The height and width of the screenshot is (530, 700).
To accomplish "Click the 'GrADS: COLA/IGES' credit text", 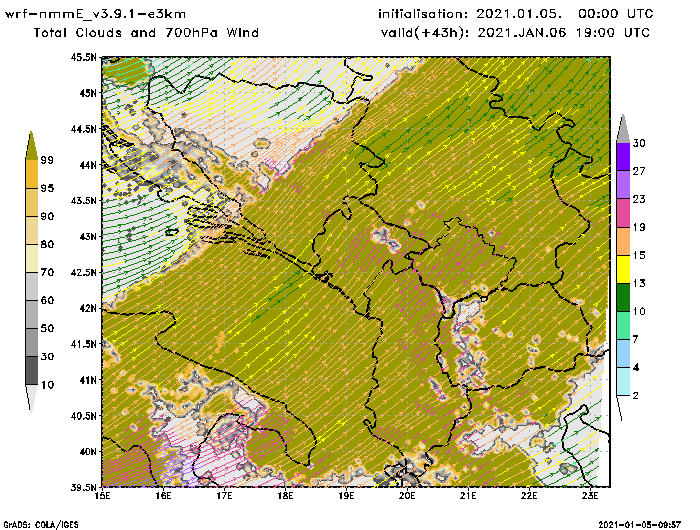I will [x=41, y=525].
